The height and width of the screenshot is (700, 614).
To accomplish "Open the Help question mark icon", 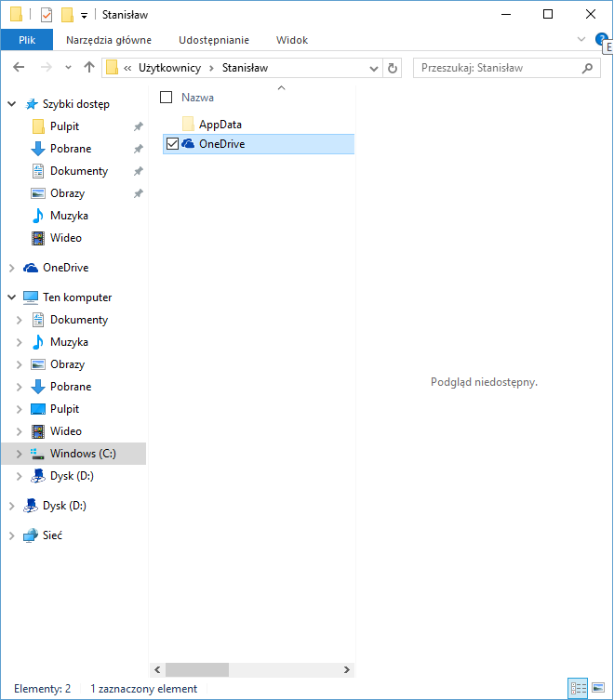I will [601, 40].
